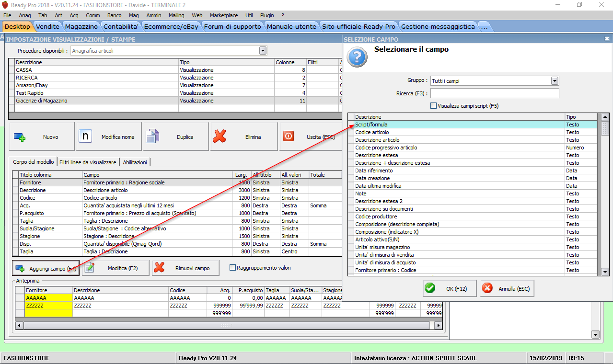Open the File menu

[x=7, y=15]
